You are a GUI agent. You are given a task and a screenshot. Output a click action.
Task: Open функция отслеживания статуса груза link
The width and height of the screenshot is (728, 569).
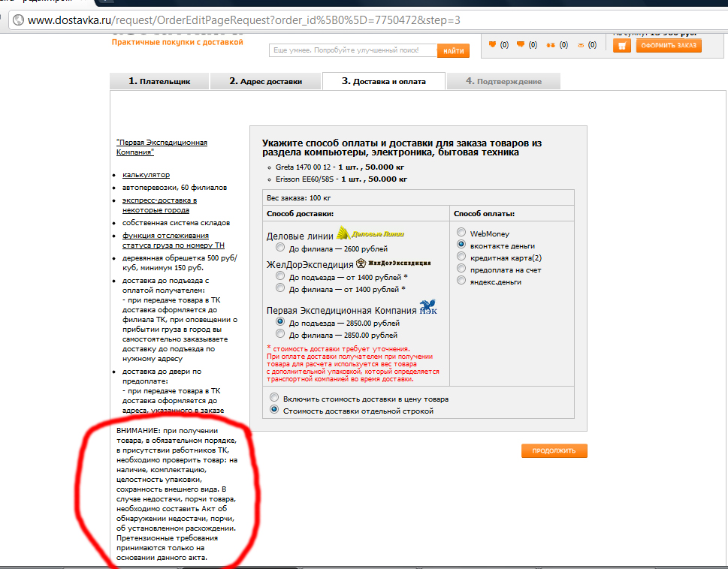click(x=174, y=240)
